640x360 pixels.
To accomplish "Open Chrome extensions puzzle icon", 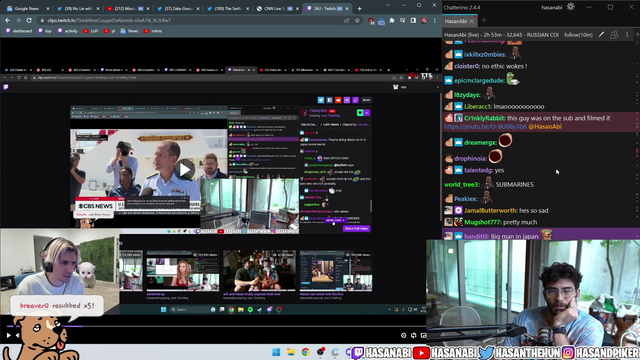I will point(392,20).
